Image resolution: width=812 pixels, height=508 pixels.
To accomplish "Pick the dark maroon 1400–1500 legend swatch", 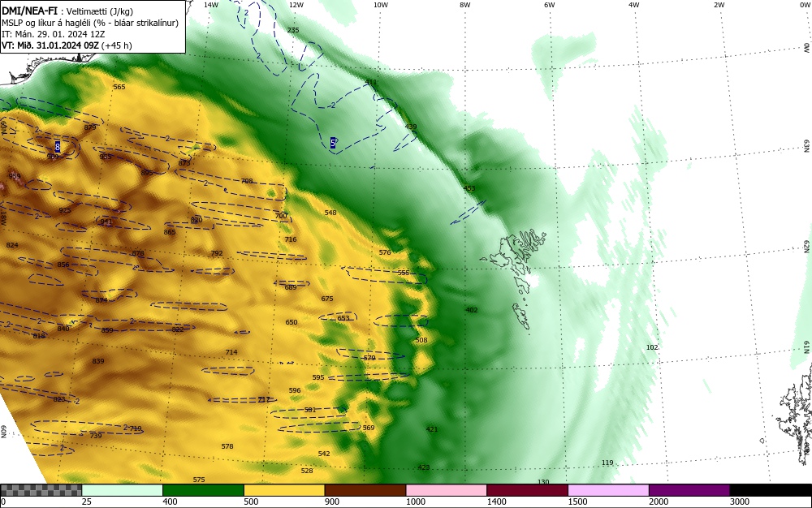I will tap(527, 490).
